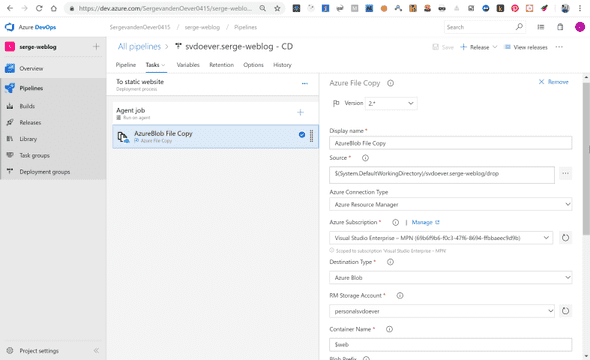Open the Tasks tab
The width and height of the screenshot is (590, 360).
[155, 65]
